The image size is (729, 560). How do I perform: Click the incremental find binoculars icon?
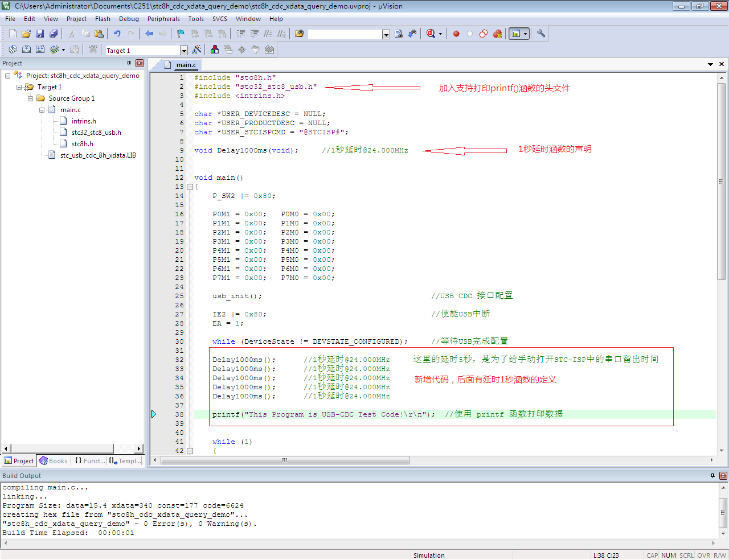[412, 34]
